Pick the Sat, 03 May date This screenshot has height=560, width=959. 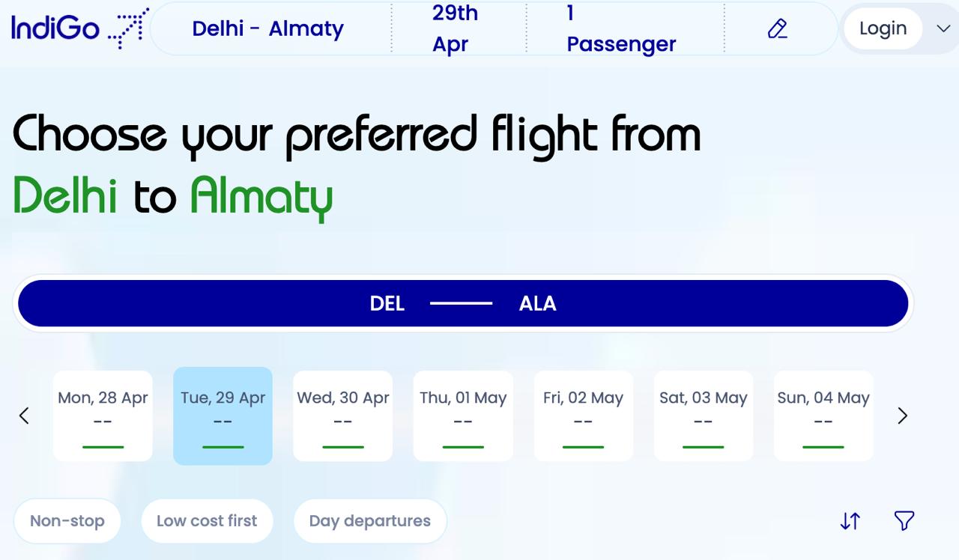coord(704,416)
